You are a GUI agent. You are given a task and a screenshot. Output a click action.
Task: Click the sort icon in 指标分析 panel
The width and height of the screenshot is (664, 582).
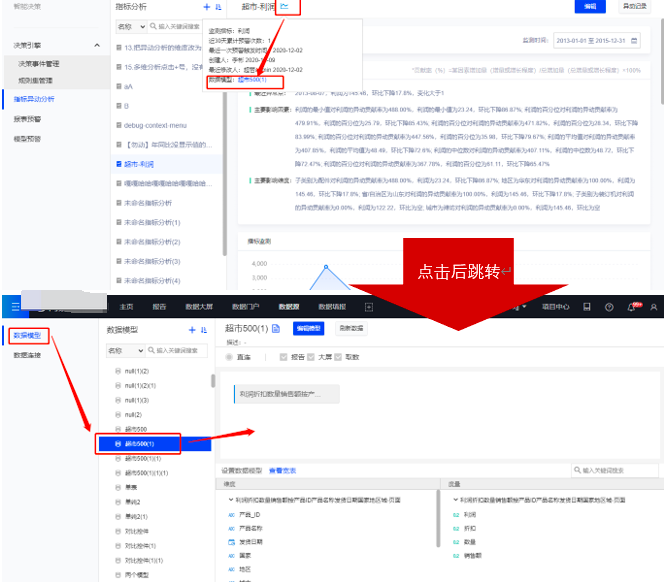(218, 7)
